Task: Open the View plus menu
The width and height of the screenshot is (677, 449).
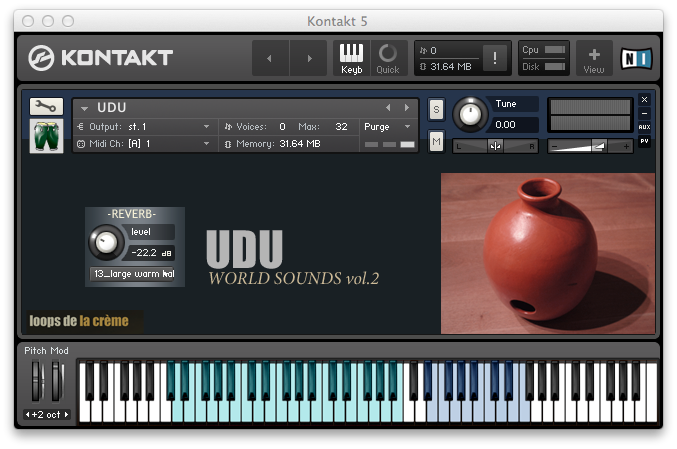Action: tap(594, 58)
